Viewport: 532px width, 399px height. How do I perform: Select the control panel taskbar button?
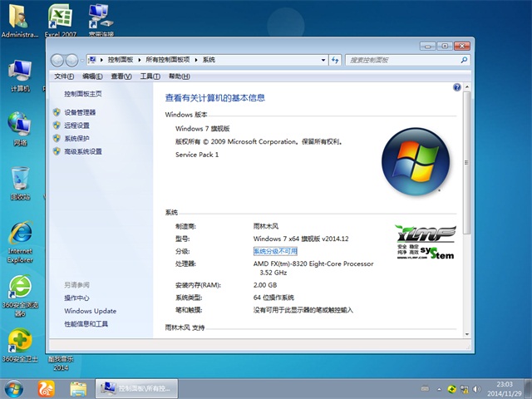(136, 388)
